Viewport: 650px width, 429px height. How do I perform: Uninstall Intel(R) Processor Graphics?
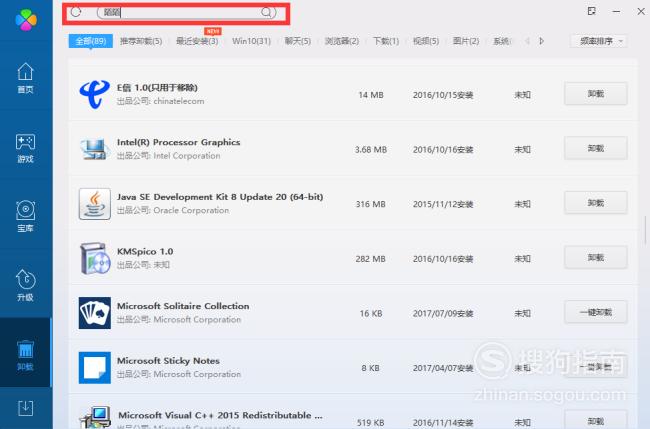596,148
